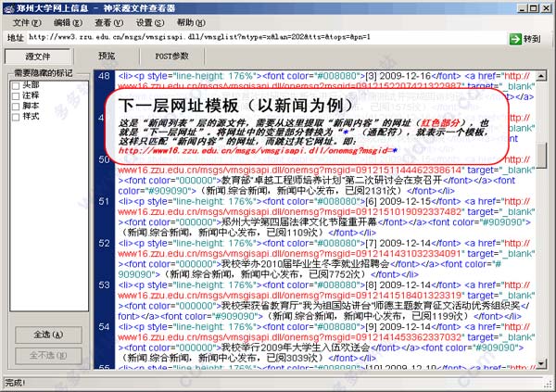556x392 pixels.
Task: Click the scrollbar down arrow in source view
Action: [x=541, y=363]
